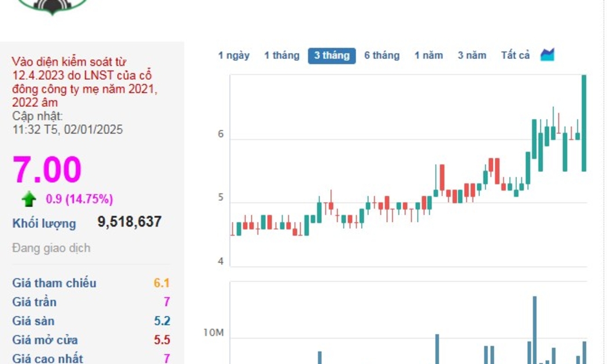Click the "Giá tham chiếu" label
The height and width of the screenshot is (364, 607).
[x=54, y=283]
